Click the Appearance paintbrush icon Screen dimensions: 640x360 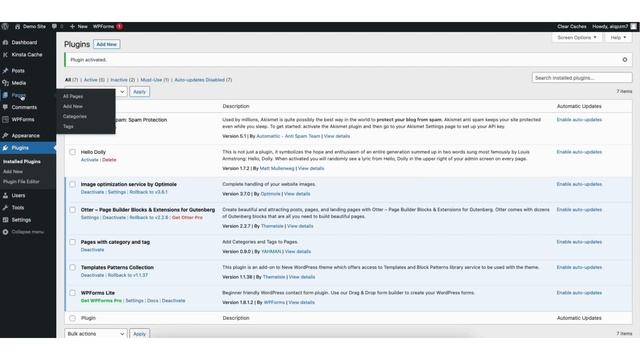click(x=5, y=136)
